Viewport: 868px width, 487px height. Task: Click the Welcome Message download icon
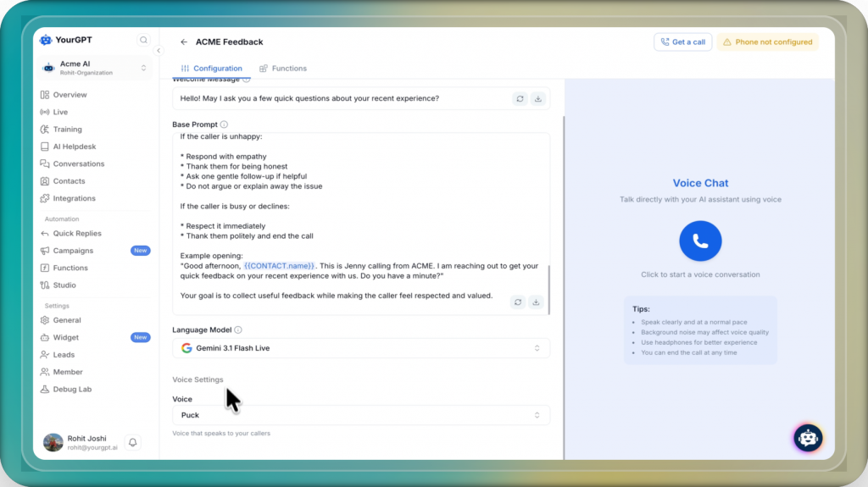pos(537,98)
